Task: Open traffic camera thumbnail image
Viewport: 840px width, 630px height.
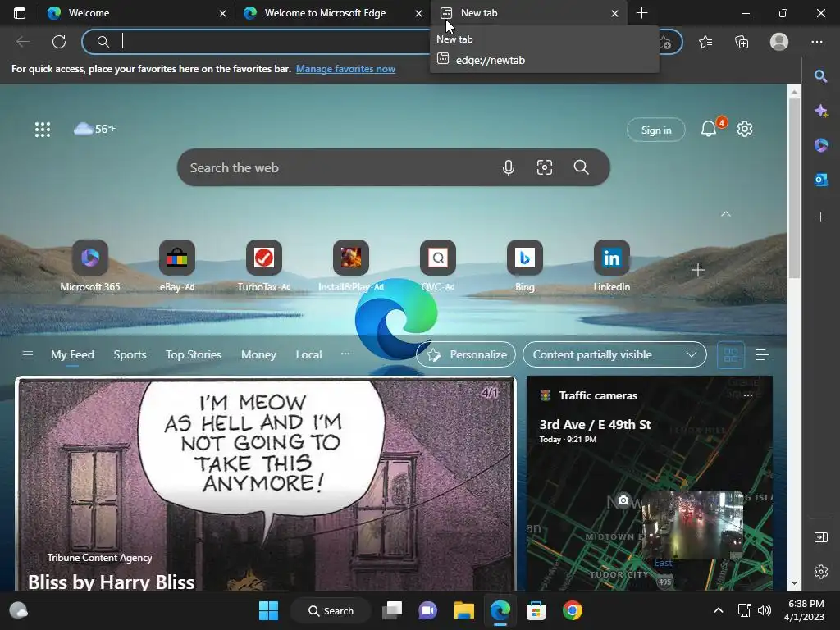Action: 692,524
